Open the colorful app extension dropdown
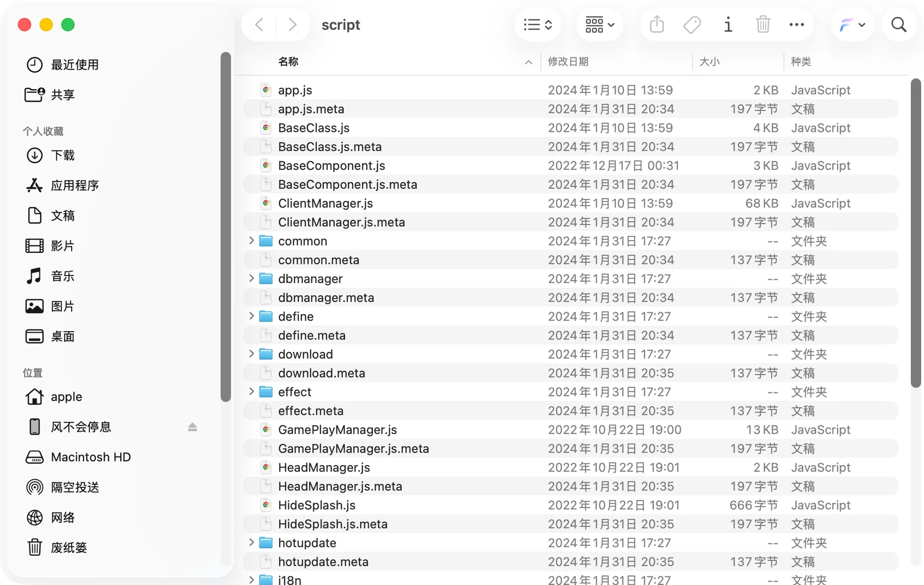 [x=852, y=25]
